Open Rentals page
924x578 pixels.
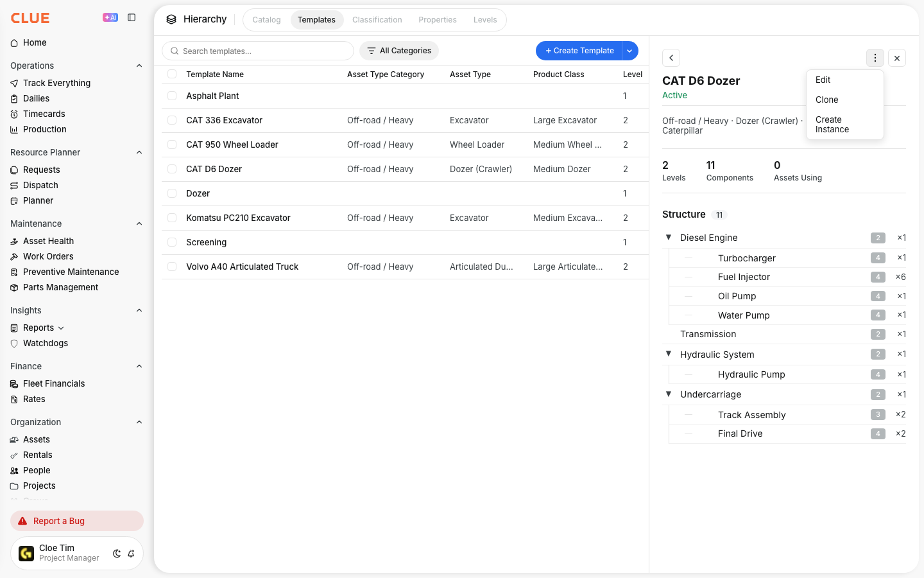[x=37, y=455]
